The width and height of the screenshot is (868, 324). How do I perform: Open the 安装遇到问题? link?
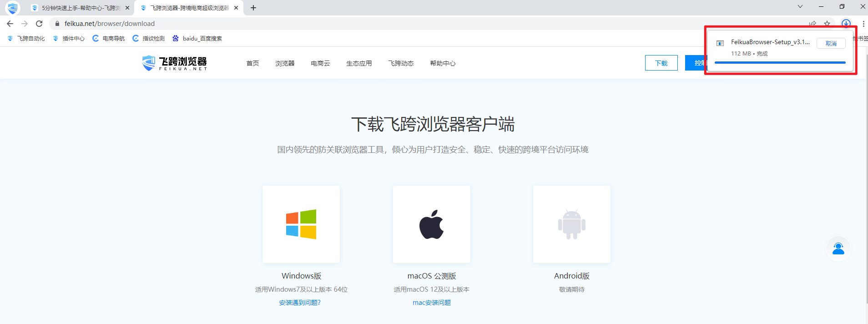pos(300,303)
